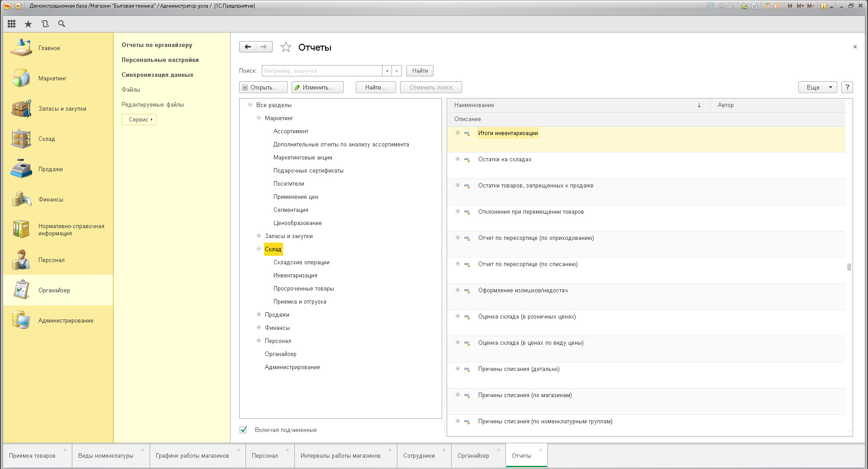
Task: Toggle the Включая подчиненные checkbox
Action: click(x=243, y=430)
